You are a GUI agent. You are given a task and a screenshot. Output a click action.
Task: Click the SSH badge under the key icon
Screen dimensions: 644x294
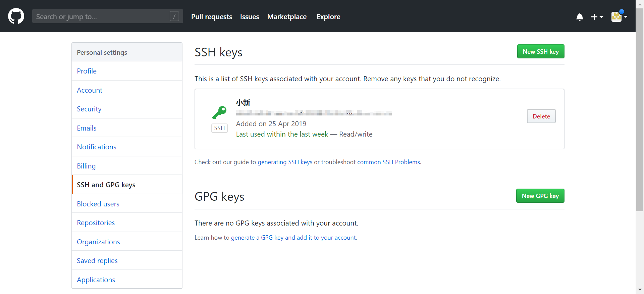pyautogui.click(x=219, y=128)
